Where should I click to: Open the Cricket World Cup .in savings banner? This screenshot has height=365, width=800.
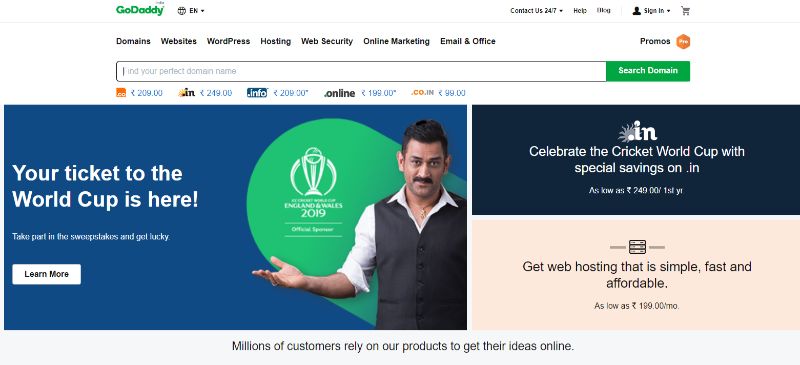click(636, 160)
